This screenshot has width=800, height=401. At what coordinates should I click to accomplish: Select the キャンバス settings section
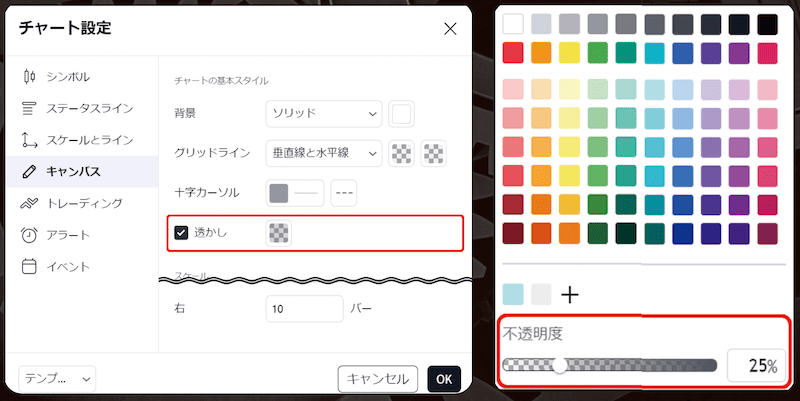(x=82, y=172)
